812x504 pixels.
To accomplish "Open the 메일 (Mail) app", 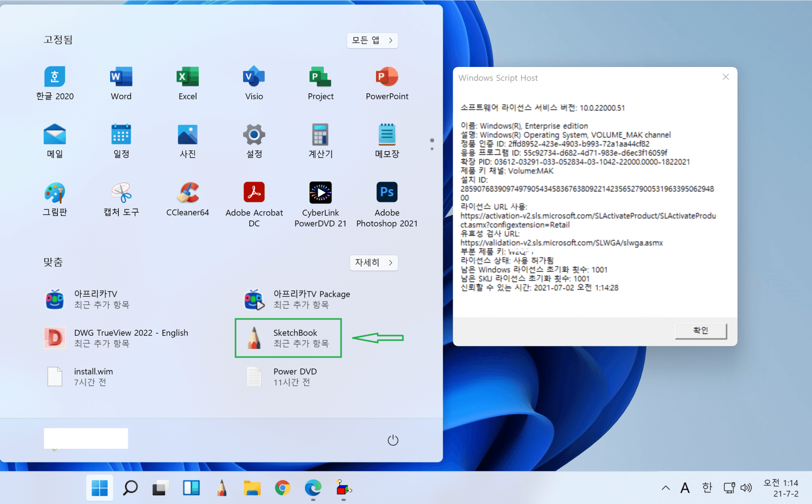I will click(55, 141).
